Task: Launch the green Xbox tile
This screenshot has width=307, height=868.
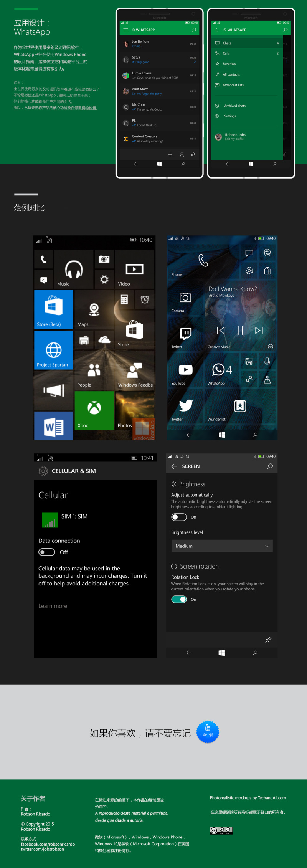Action: pyautogui.click(x=94, y=410)
